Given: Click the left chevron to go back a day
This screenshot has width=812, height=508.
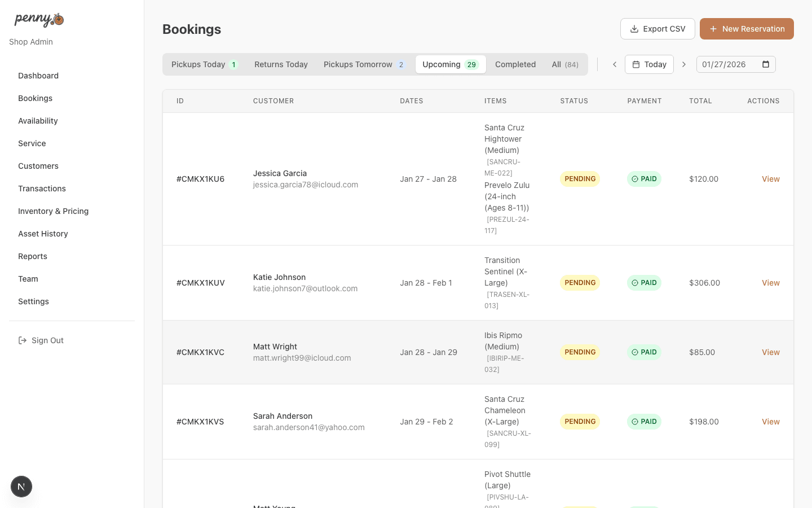Looking at the screenshot, I should click(614, 64).
